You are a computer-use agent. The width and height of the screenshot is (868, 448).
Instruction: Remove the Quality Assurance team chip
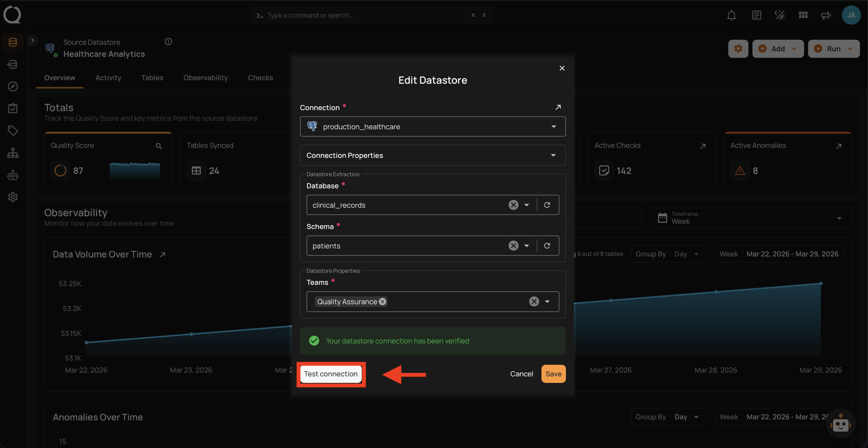(x=382, y=302)
